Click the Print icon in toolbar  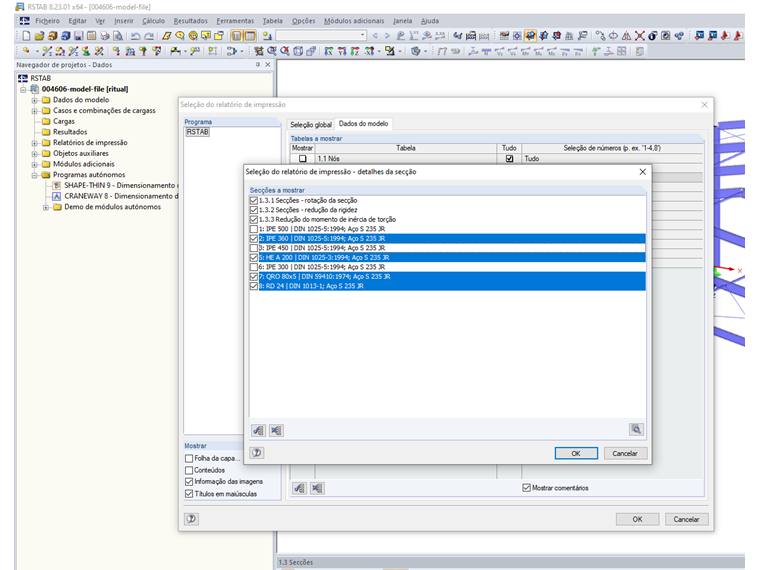(104, 36)
